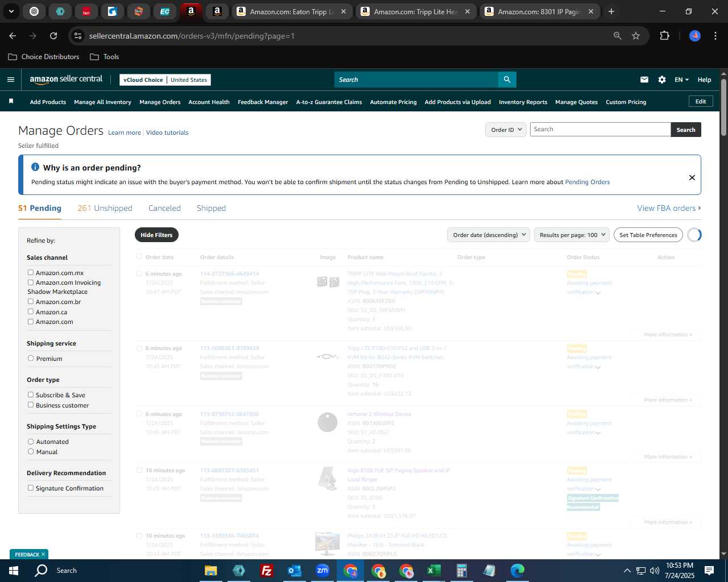This screenshot has width=728, height=582.
Task: Open a new browser tab
Action: pyautogui.click(x=611, y=11)
